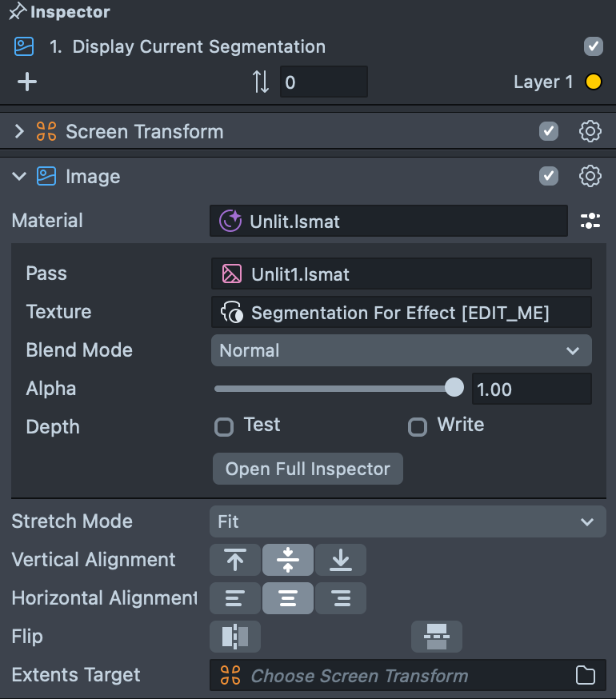Open the Stretch Mode dropdown

tap(407, 521)
